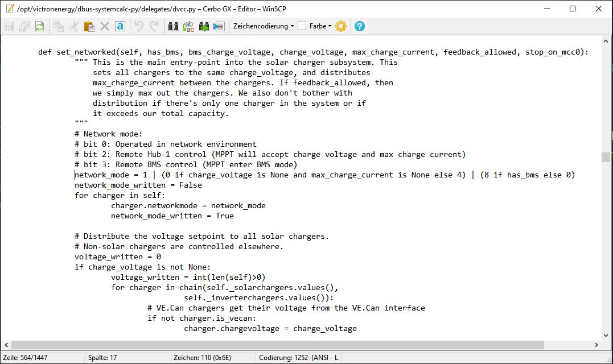Open the Replace text icon

pos(189,26)
